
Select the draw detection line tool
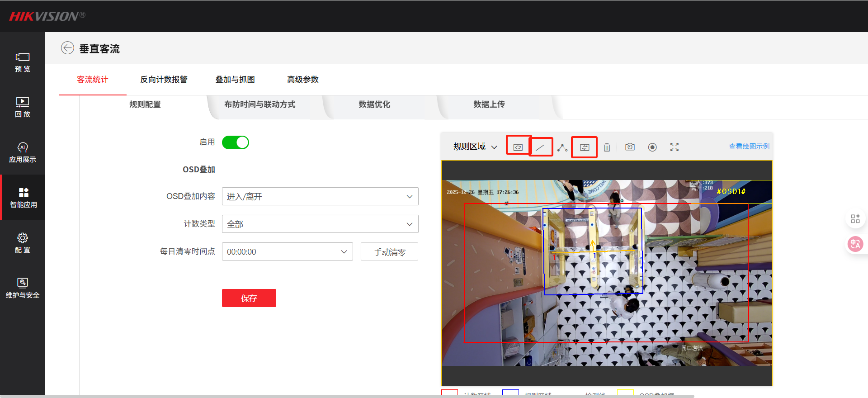540,147
